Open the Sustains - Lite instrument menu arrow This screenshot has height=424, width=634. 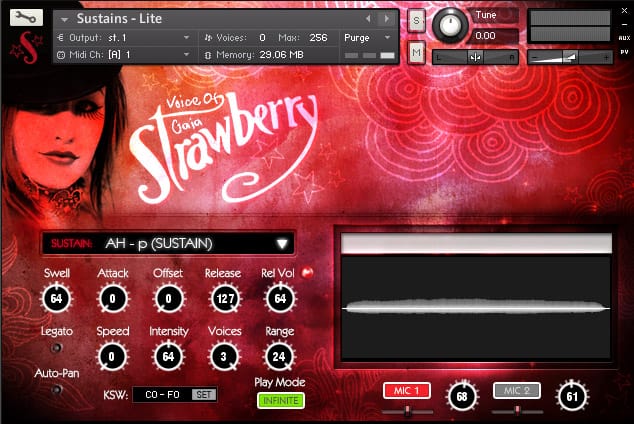64,19
